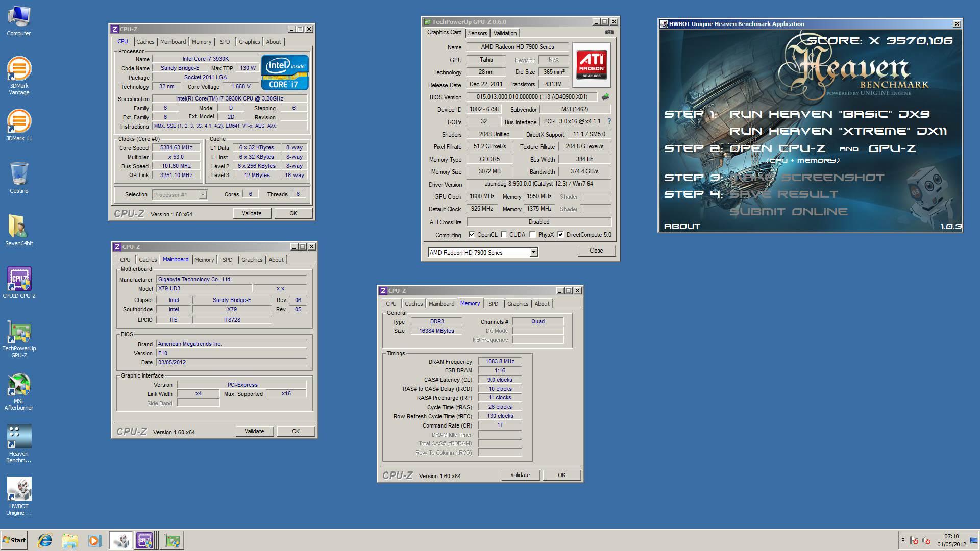Click the Action Center flag tray icon
Image resolution: width=980 pixels, height=551 pixels.
[x=914, y=540]
